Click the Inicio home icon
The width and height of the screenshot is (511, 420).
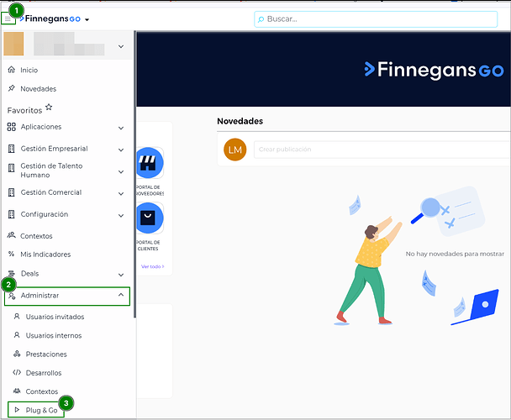coord(12,70)
